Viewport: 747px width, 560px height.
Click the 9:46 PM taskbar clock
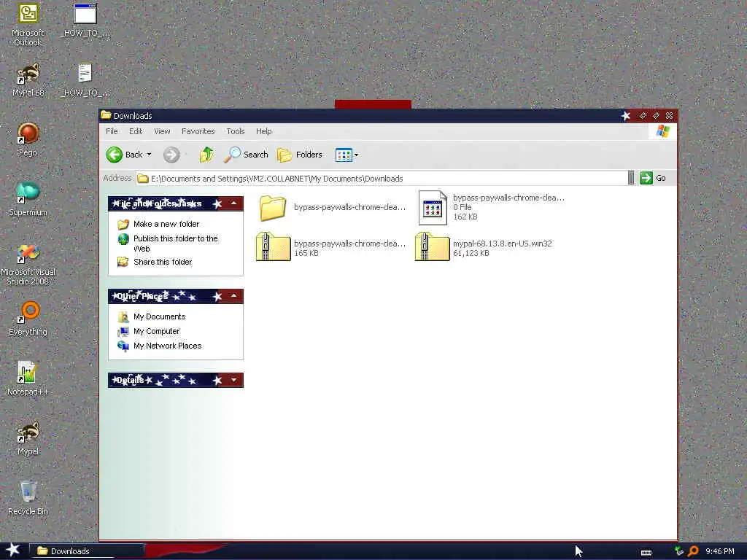[720, 551]
